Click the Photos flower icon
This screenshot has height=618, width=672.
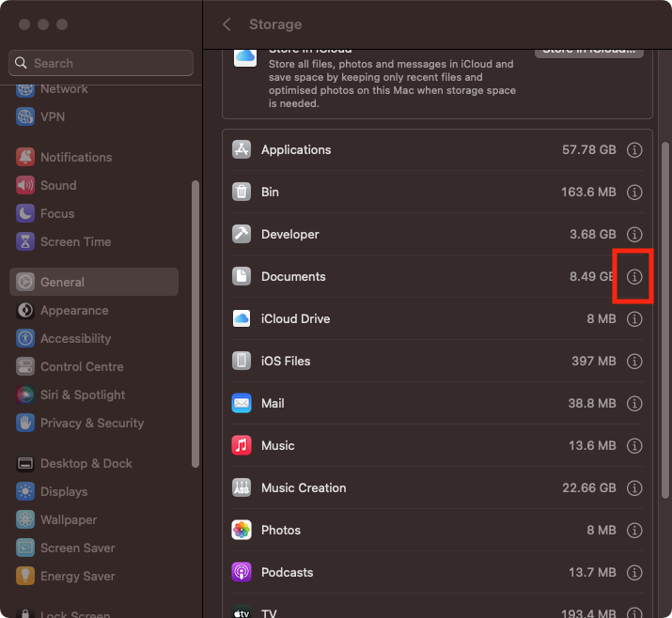242,531
